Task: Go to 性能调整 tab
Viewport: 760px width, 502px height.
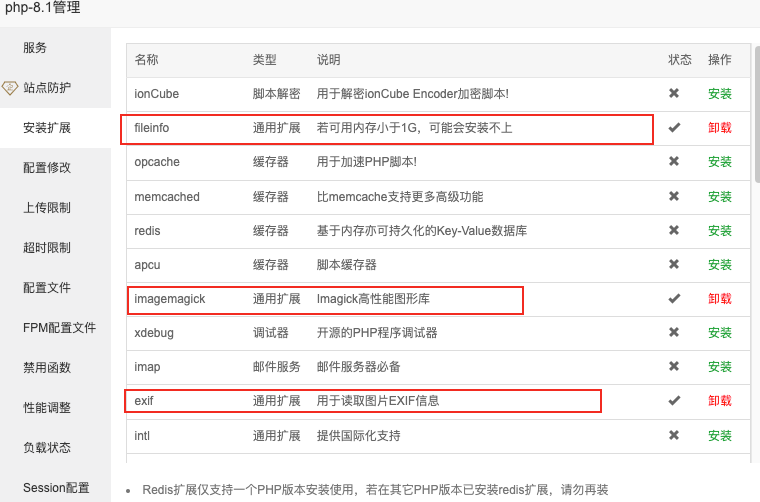Action: coord(55,408)
